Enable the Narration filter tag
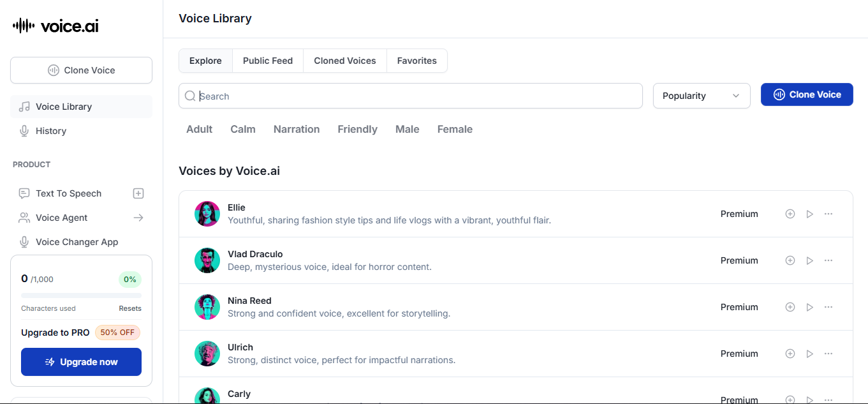The width and height of the screenshot is (868, 404). point(297,129)
